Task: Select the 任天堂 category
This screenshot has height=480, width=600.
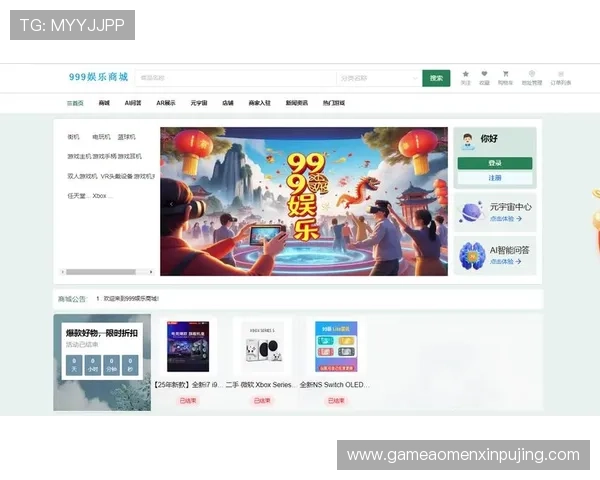Action: click(x=78, y=196)
